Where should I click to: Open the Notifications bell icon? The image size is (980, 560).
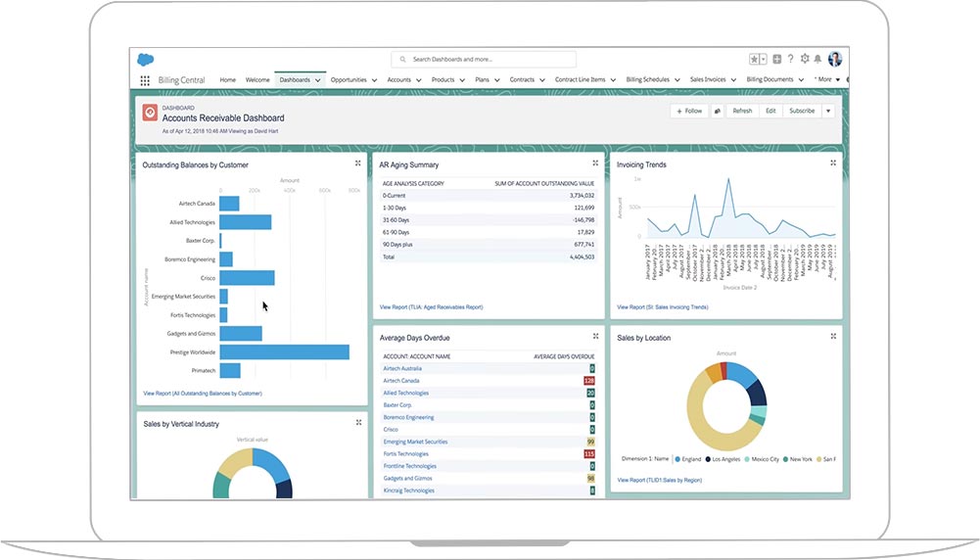coord(817,60)
